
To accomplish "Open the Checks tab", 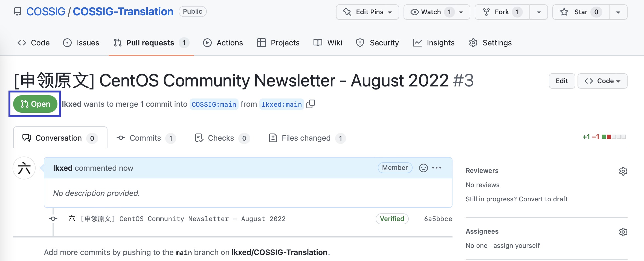I will (x=222, y=138).
